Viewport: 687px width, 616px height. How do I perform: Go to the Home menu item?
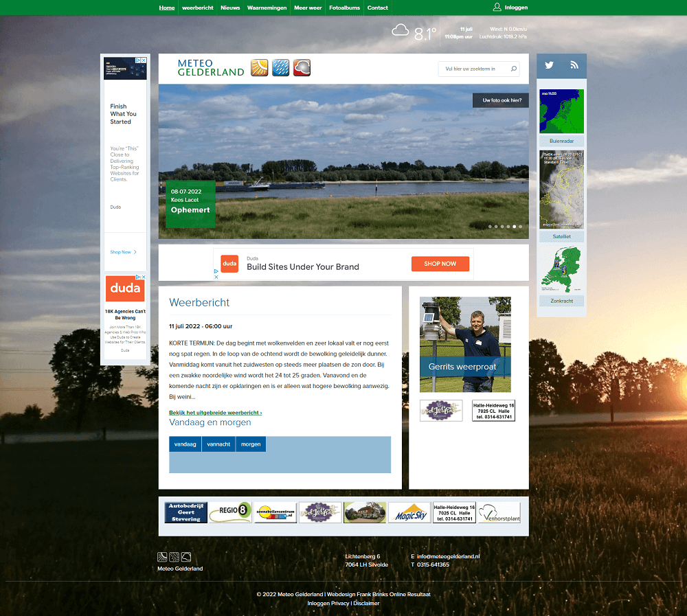[167, 8]
